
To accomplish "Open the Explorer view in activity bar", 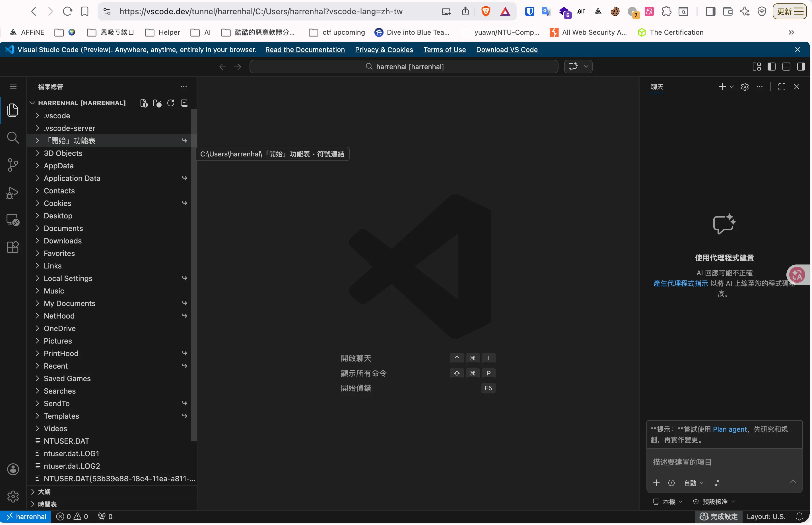I will pyautogui.click(x=13, y=110).
